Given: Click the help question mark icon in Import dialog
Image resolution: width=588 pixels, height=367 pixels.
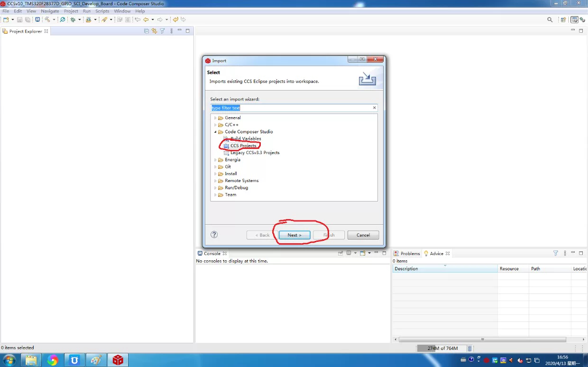Looking at the screenshot, I should [x=214, y=235].
